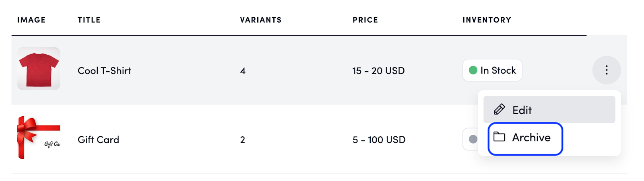Open the red Cool T-Shirt product image

click(x=39, y=68)
